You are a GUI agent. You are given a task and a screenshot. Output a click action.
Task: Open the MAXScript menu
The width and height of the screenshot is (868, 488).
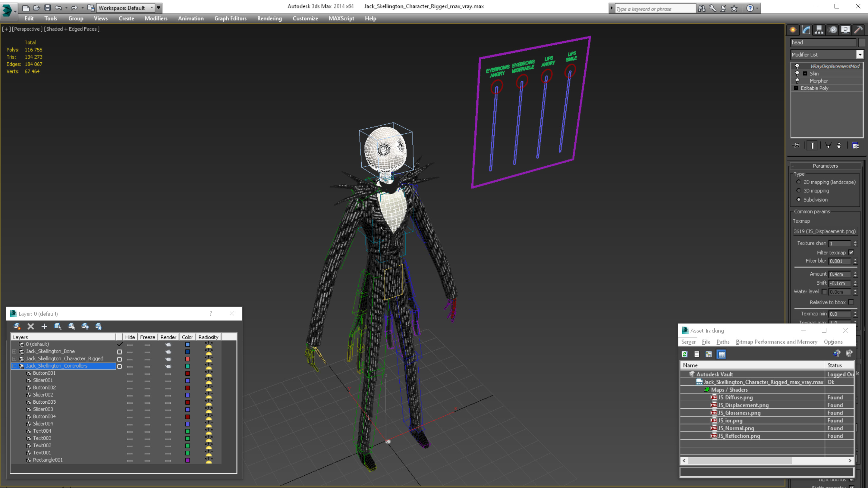point(341,18)
